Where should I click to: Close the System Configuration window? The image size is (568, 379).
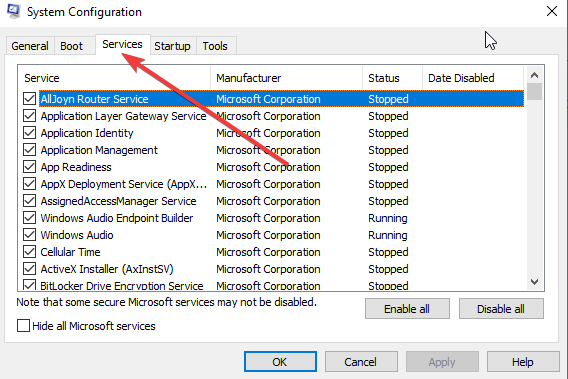click(x=552, y=11)
